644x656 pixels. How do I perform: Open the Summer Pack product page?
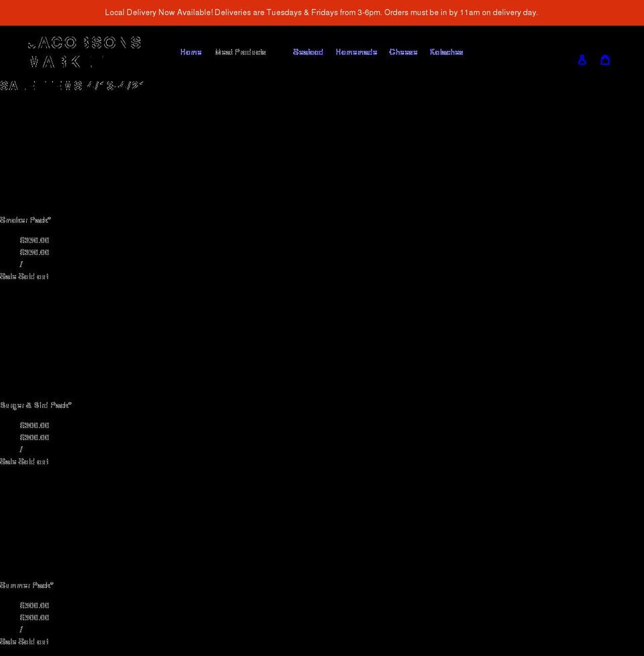pyautogui.click(x=27, y=585)
